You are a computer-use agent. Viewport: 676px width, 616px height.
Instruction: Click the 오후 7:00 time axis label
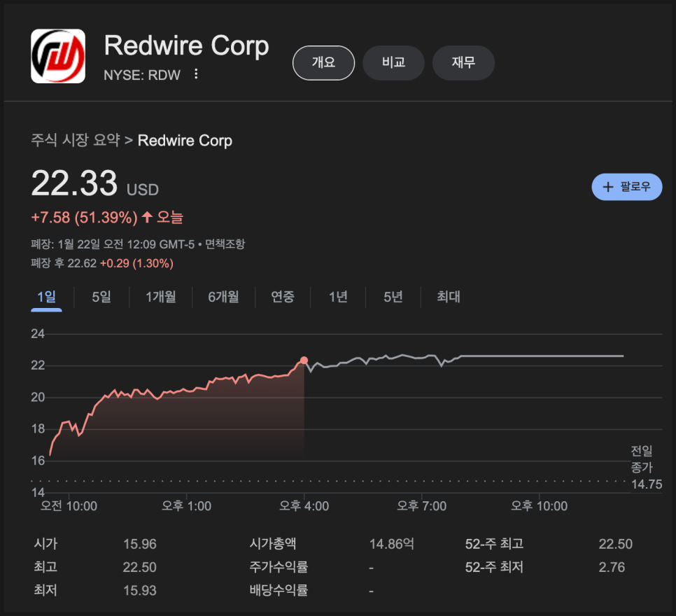point(422,506)
